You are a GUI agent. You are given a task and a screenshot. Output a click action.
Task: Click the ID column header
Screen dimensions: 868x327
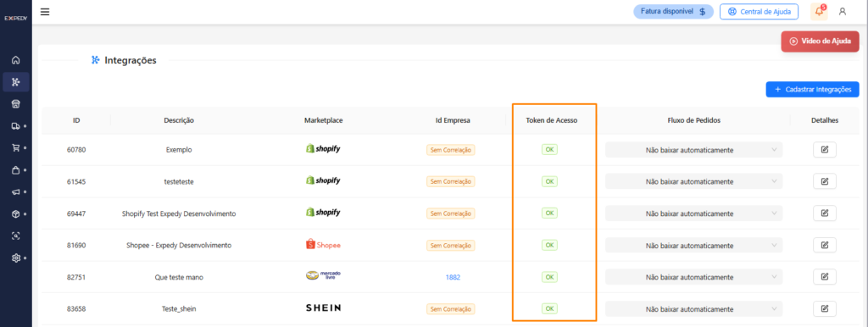click(76, 120)
